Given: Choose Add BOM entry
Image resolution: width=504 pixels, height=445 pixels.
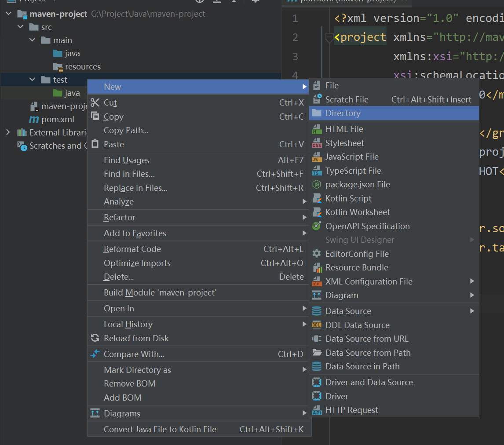Looking at the screenshot, I should (197, 398).
